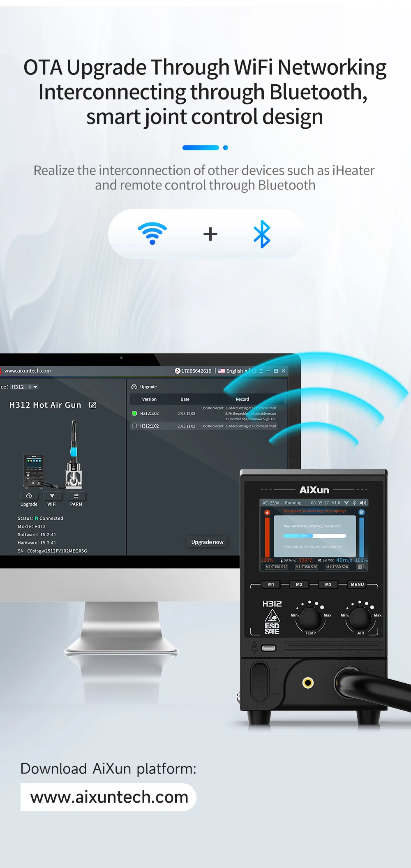Click the Mode: H312 line
The width and height of the screenshot is (411, 868).
tap(32, 526)
